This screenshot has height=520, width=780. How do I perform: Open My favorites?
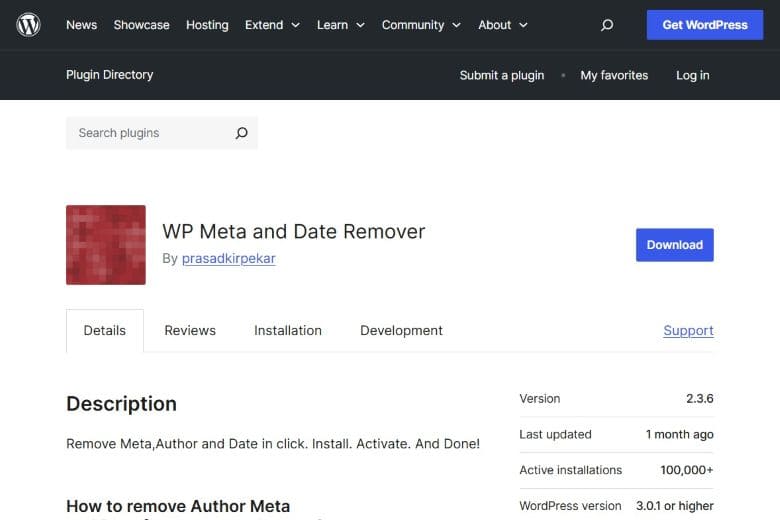614,75
